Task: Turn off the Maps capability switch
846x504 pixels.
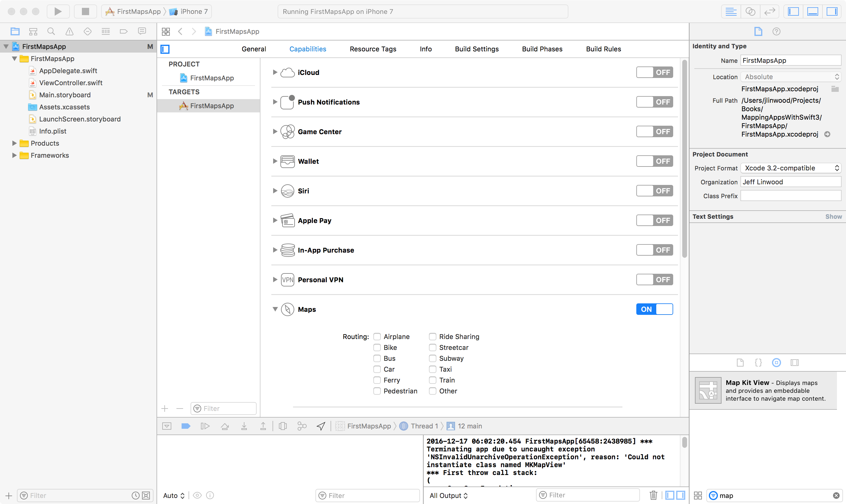Action: (x=654, y=309)
